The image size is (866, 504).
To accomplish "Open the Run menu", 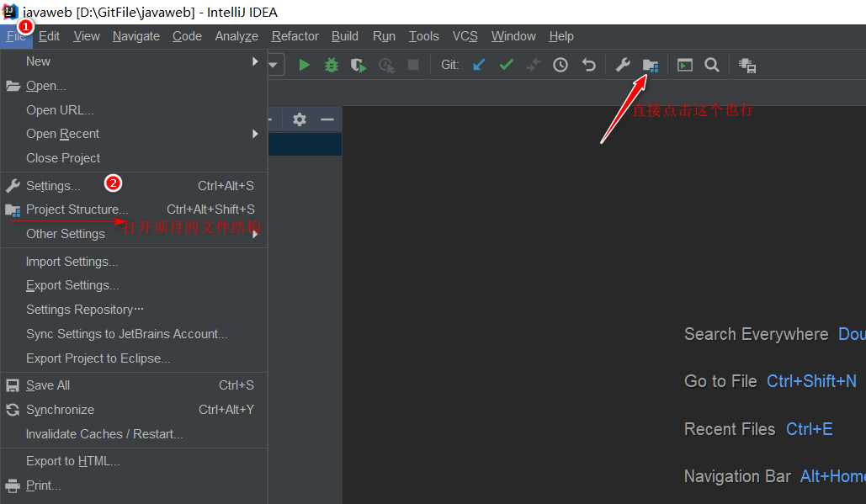I will [385, 36].
